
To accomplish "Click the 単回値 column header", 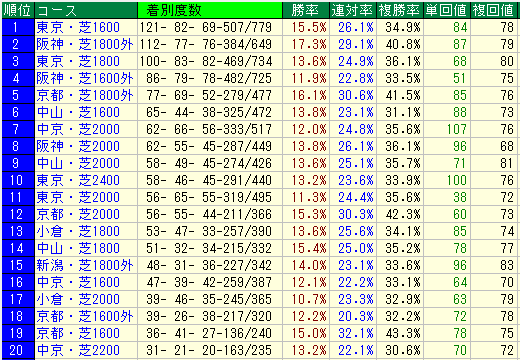I will point(447,10).
